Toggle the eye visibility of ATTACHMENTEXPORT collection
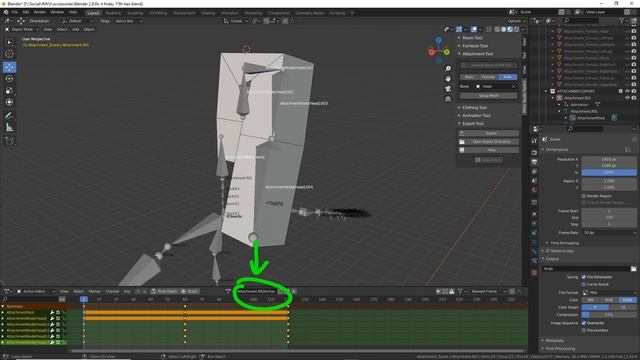This screenshot has height=360, width=640. [x=627, y=91]
